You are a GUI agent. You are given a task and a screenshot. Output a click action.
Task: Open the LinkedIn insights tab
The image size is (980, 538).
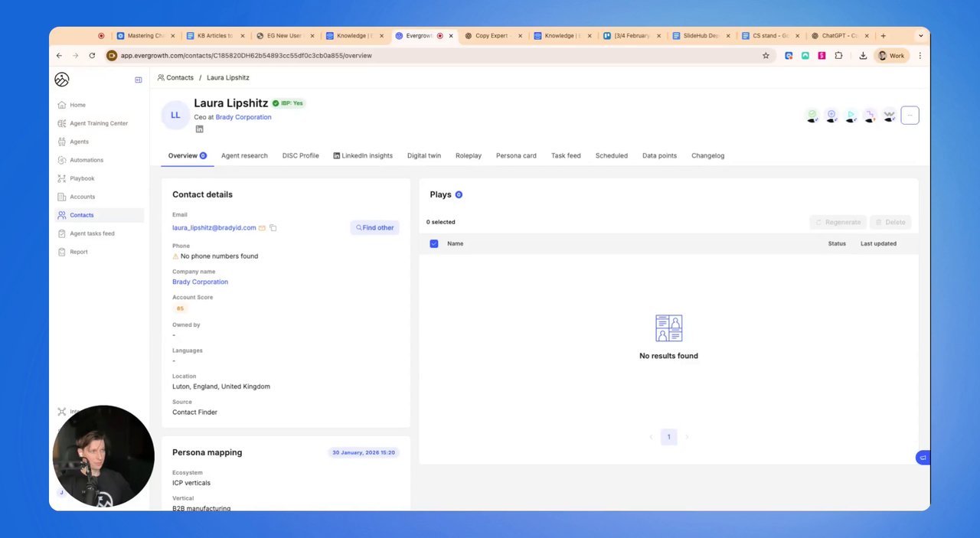363,155
